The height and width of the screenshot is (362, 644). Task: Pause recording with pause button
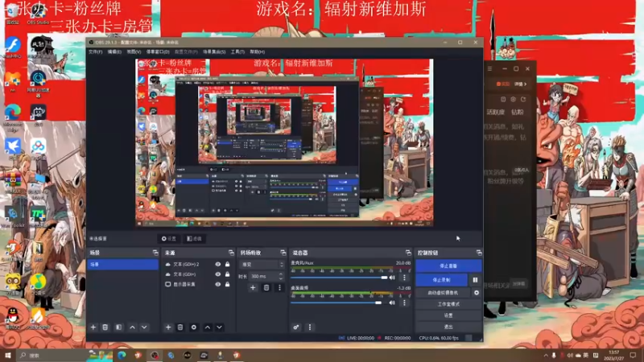click(475, 280)
